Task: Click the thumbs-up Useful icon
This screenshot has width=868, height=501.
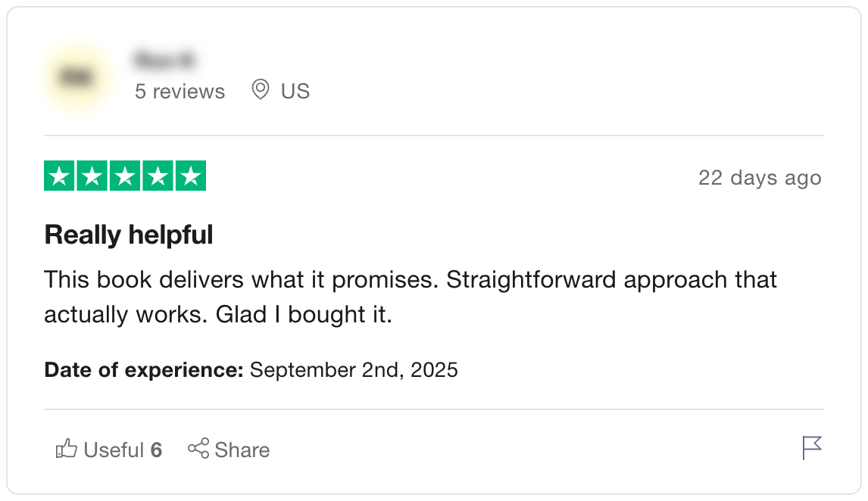Action: [x=66, y=449]
